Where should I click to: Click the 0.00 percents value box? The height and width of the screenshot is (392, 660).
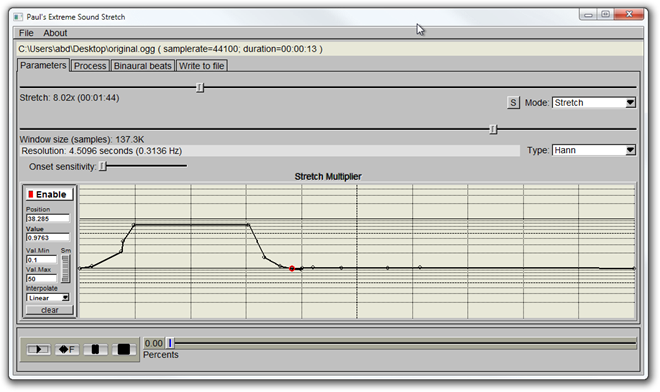[x=153, y=343]
